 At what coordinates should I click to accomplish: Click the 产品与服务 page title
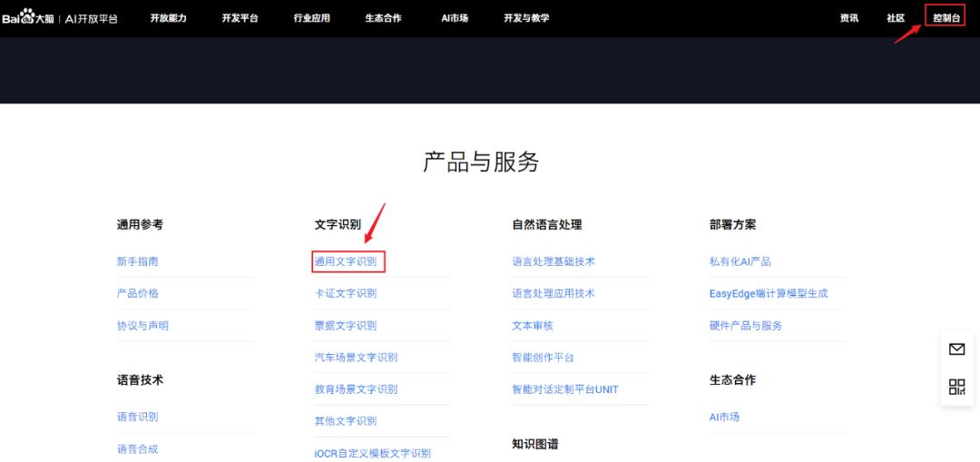481,162
